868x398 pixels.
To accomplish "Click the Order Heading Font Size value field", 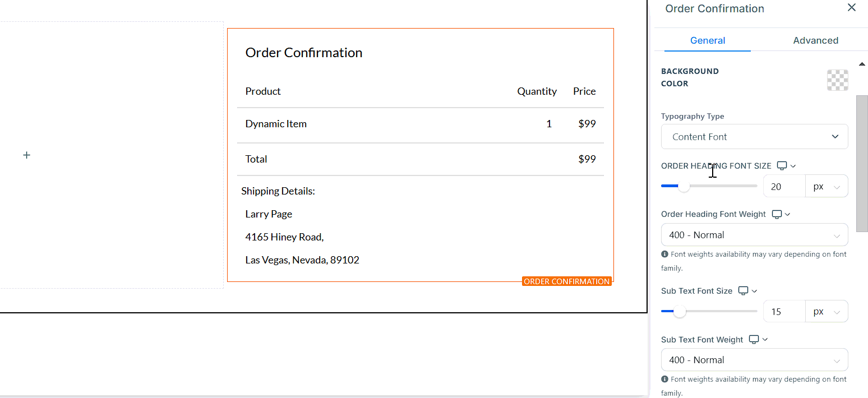I will tap(784, 186).
